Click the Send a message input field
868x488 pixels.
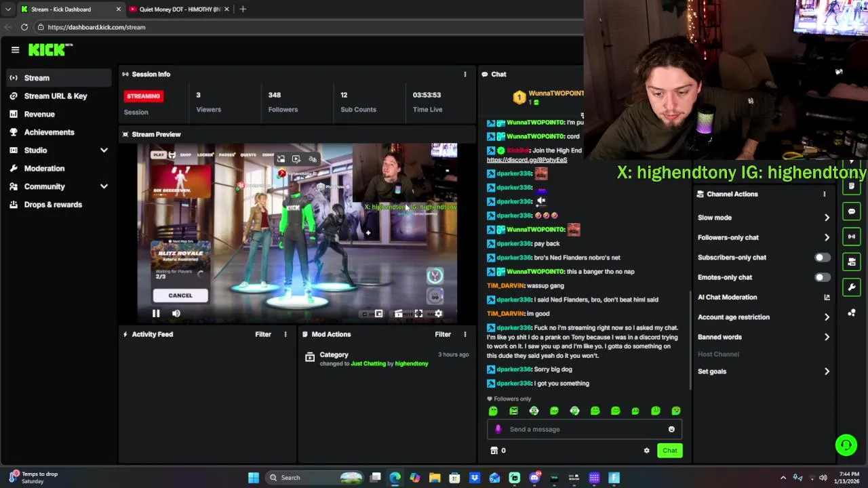click(584, 429)
